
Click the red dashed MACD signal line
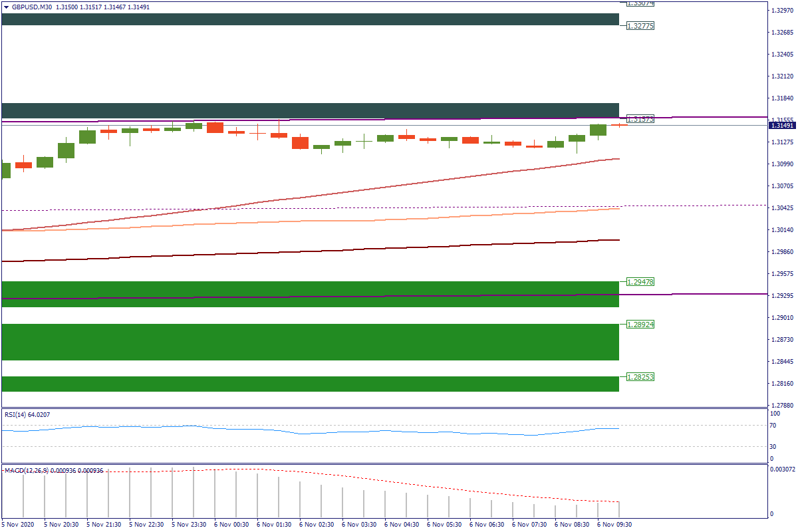(x=399, y=483)
